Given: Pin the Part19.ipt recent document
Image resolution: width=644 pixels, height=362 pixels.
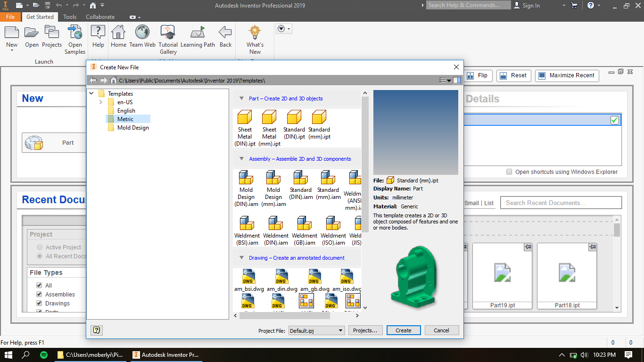Looking at the screenshot, I should click(x=528, y=247).
